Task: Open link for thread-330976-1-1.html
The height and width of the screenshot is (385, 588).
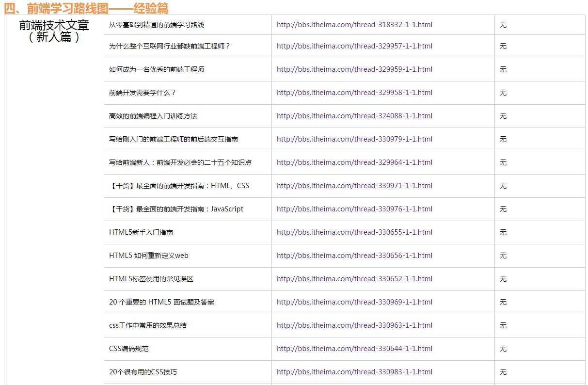Action: 354,209
